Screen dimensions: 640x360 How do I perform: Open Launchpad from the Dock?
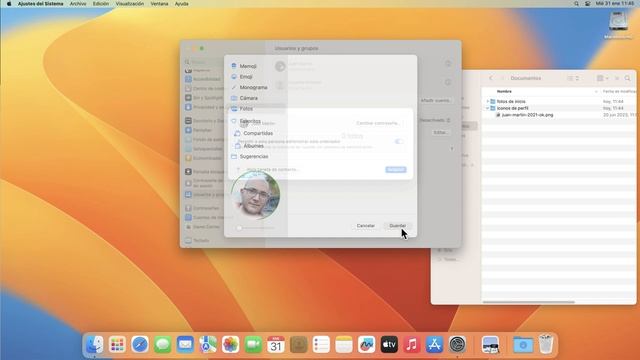pos(117,345)
